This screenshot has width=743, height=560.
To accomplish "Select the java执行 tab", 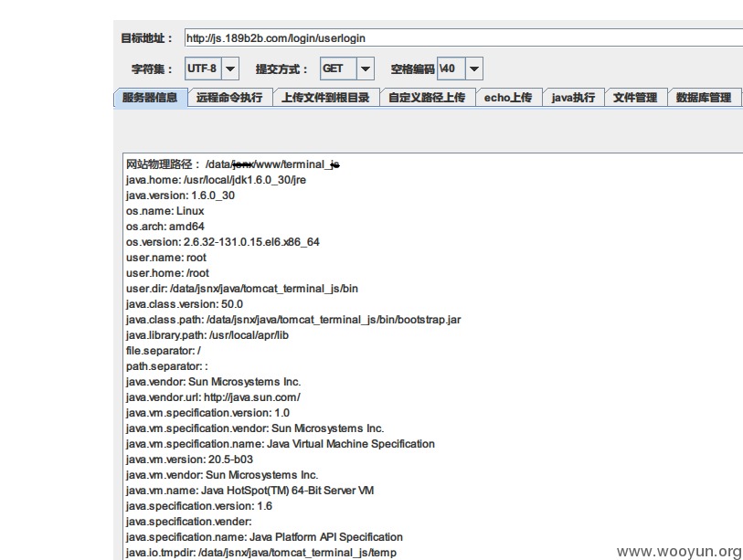I will click(x=573, y=98).
